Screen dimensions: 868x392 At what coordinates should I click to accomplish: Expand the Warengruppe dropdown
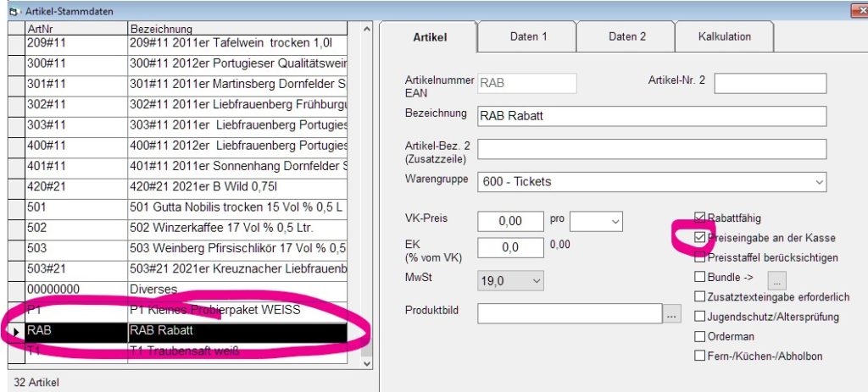coord(818,182)
